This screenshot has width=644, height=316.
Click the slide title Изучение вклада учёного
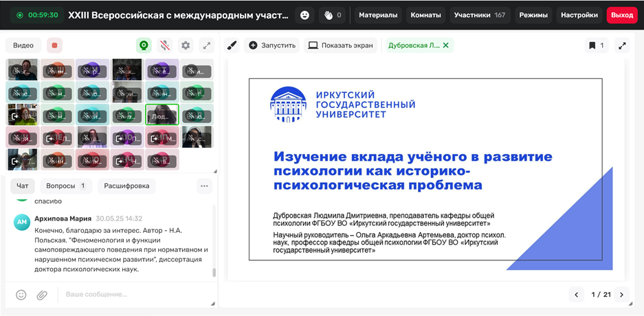[413, 171]
